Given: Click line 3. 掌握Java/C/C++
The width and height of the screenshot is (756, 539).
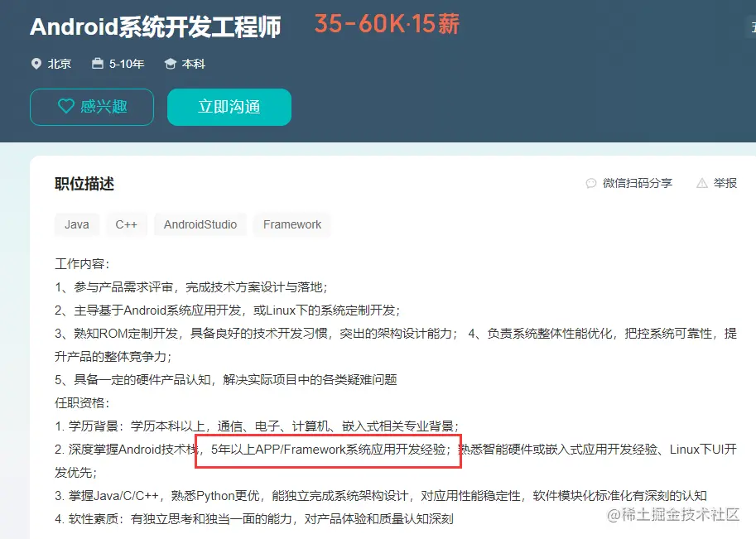Looking at the screenshot, I should coord(381,496).
